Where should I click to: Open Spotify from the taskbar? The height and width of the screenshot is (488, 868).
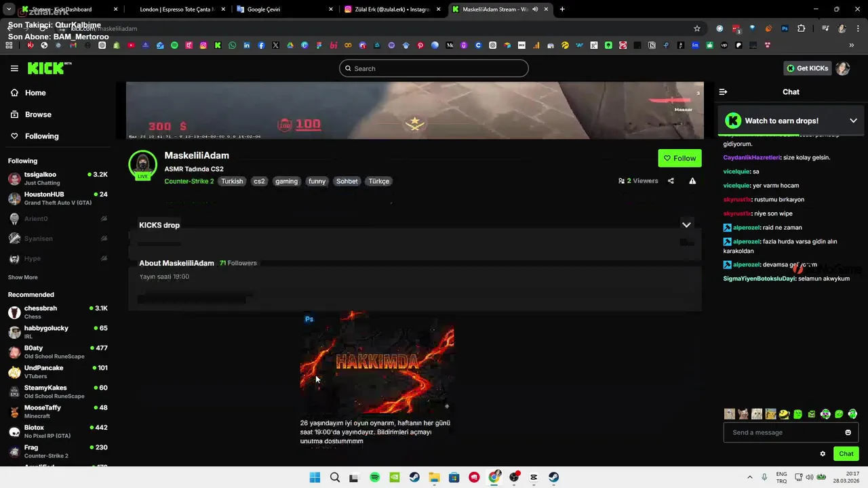coord(374,477)
